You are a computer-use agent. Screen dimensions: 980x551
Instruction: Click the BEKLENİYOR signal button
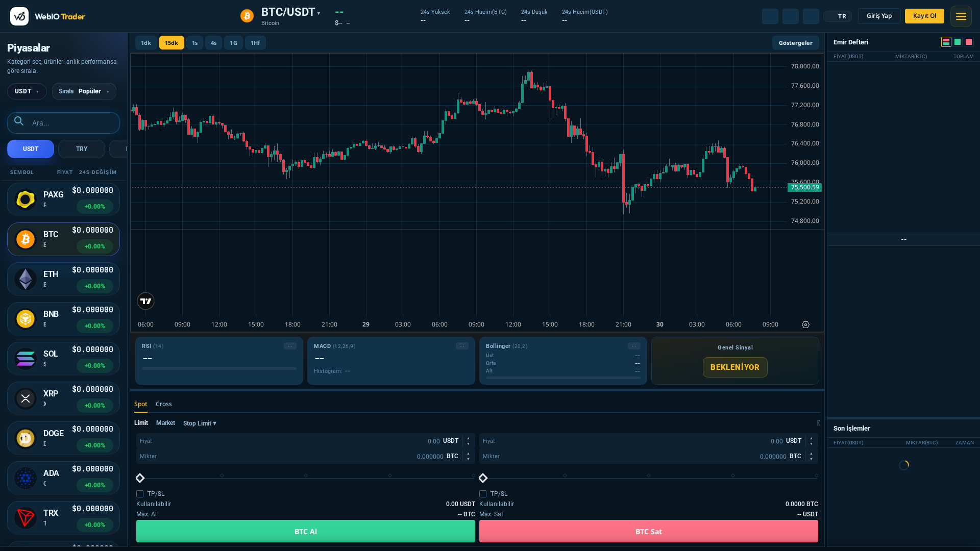735,367
